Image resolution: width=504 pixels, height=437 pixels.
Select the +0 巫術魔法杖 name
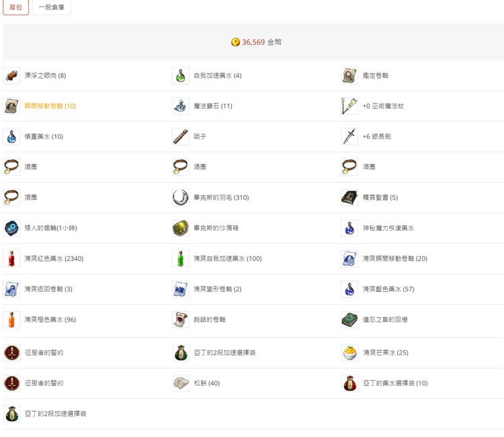383,106
